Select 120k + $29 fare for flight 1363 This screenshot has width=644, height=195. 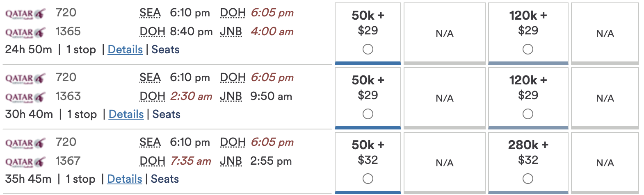click(528, 114)
